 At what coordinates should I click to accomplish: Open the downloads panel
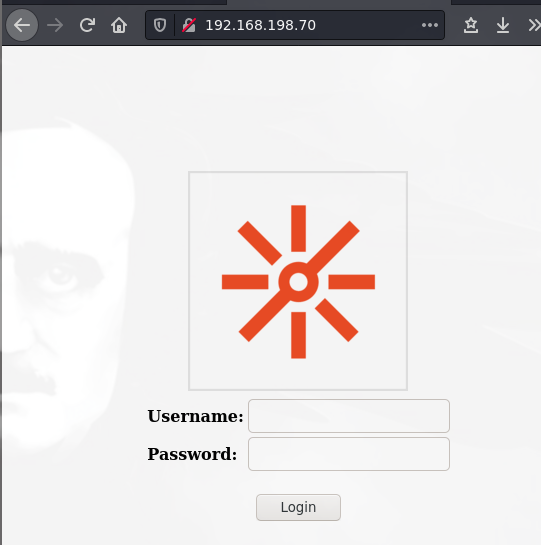(503, 25)
